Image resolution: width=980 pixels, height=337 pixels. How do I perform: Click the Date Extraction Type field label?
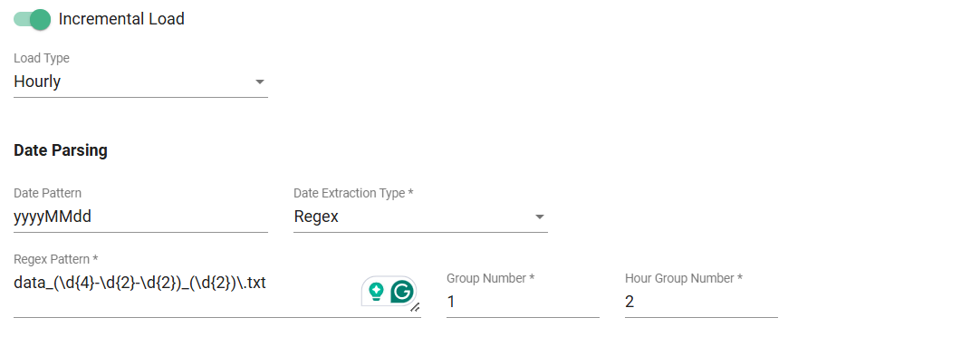tap(354, 193)
